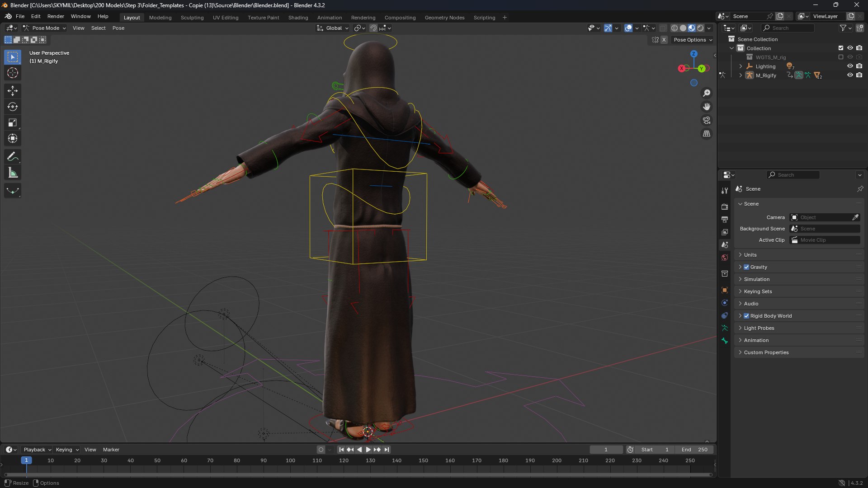Activate the Rotate tool
Viewport: 868px width, 488px height.
pos(13,107)
